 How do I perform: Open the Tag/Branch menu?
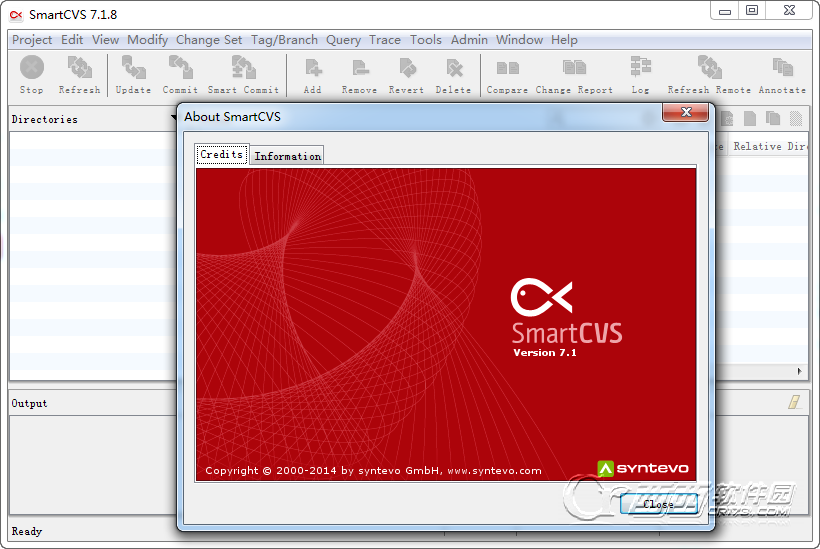point(284,40)
